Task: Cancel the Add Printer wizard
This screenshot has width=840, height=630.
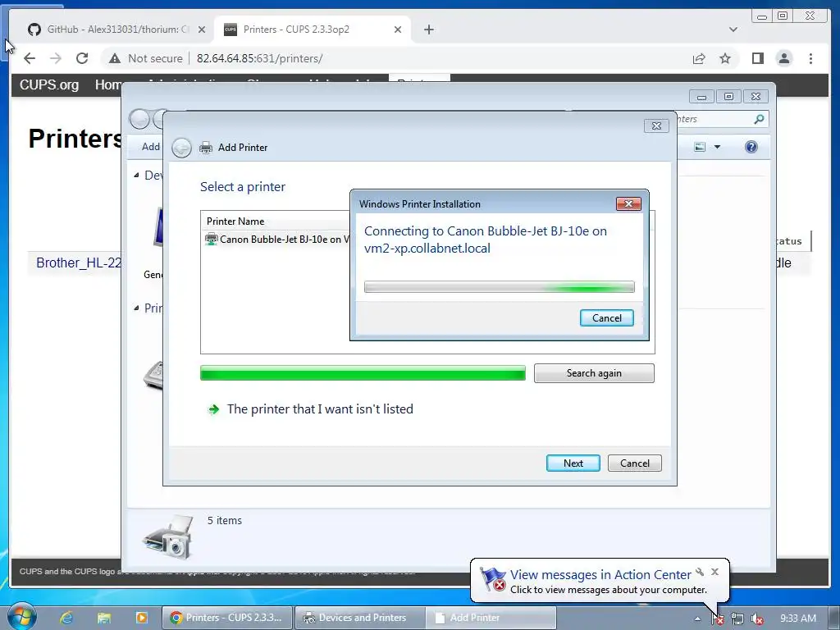Action: (x=634, y=463)
